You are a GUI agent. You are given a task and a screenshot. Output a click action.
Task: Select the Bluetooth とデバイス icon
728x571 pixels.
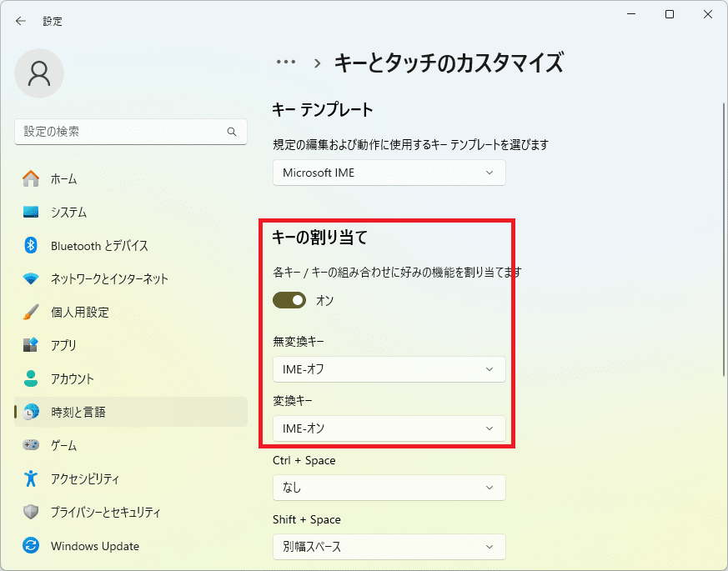click(x=31, y=245)
